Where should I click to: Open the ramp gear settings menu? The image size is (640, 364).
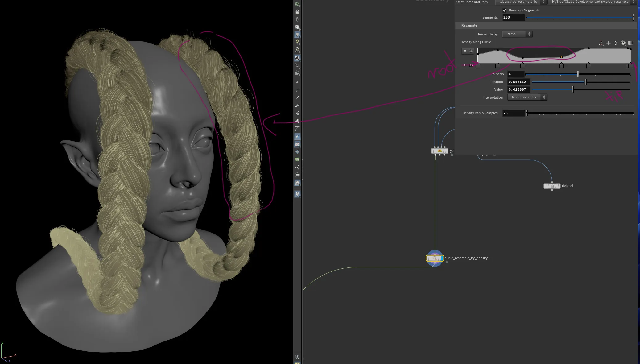tap(623, 43)
